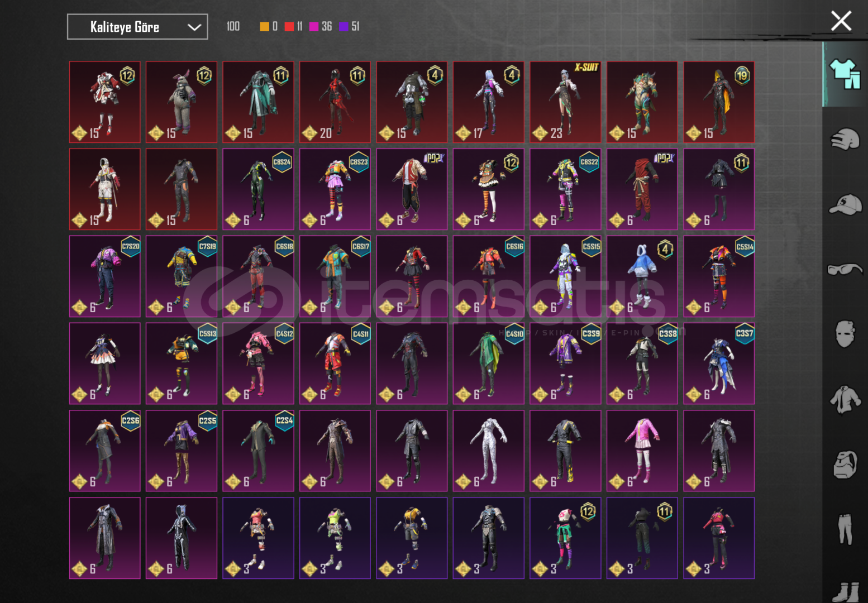Click the purple quality indicator showing 51
The height and width of the screenshot is (603, 868).
[x=350, y=26]
